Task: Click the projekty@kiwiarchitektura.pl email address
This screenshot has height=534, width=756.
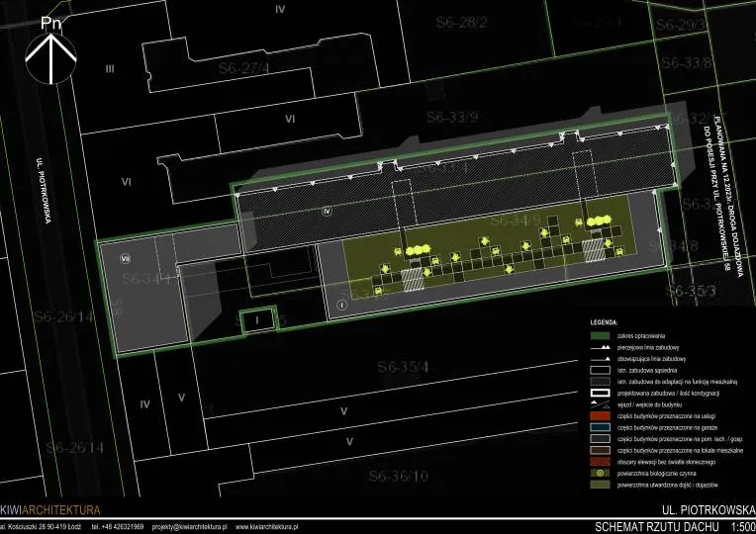Action: click(x=190, y=527)
